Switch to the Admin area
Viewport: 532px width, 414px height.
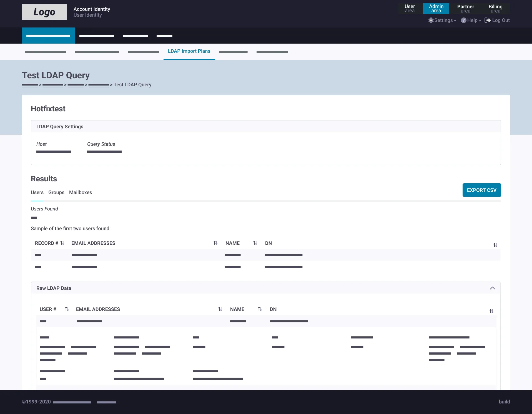point(436,9)
